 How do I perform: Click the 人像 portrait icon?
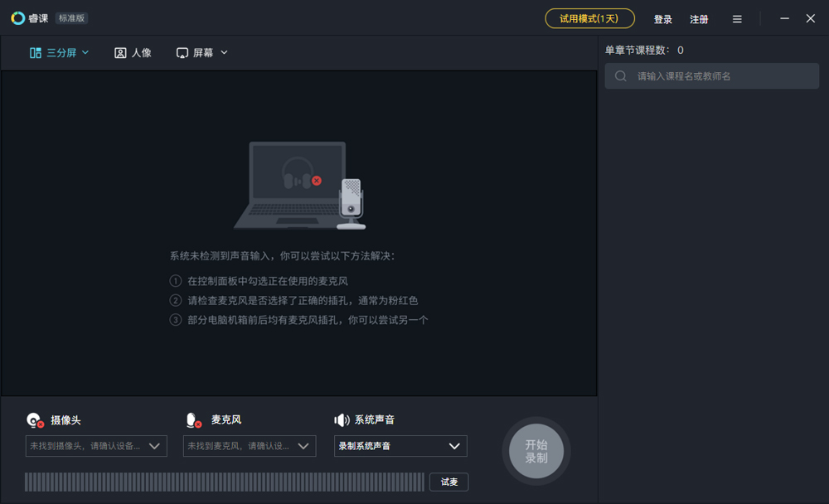pos(120,53)
